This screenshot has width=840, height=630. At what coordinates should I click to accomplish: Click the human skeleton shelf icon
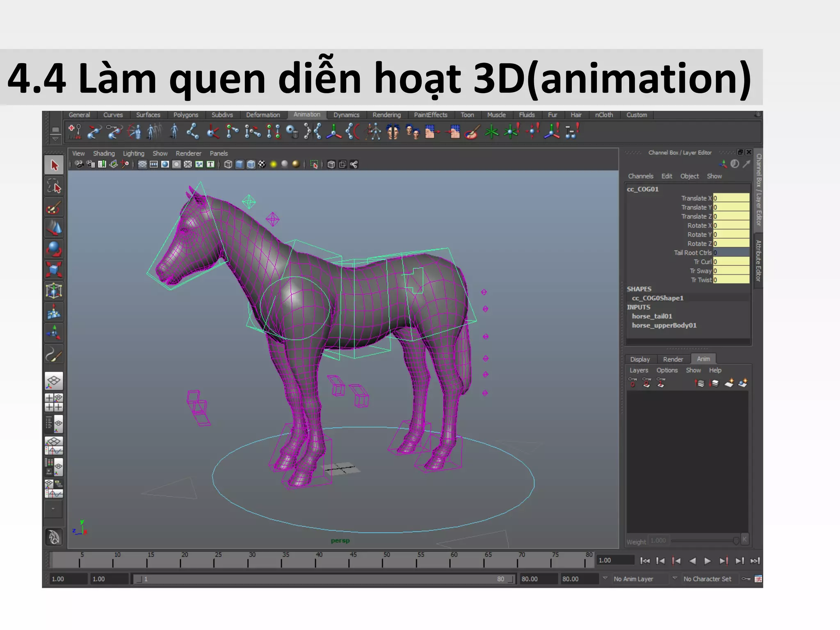pyautogui.click(x=373, y=132)
